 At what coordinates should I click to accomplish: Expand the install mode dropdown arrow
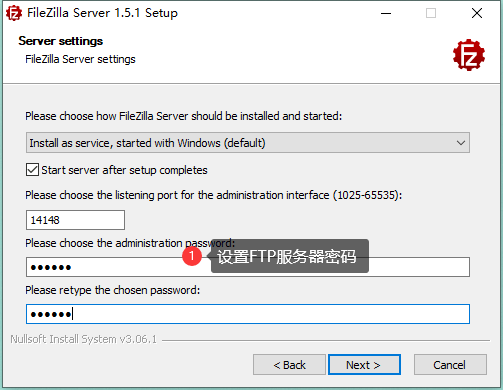461,143
